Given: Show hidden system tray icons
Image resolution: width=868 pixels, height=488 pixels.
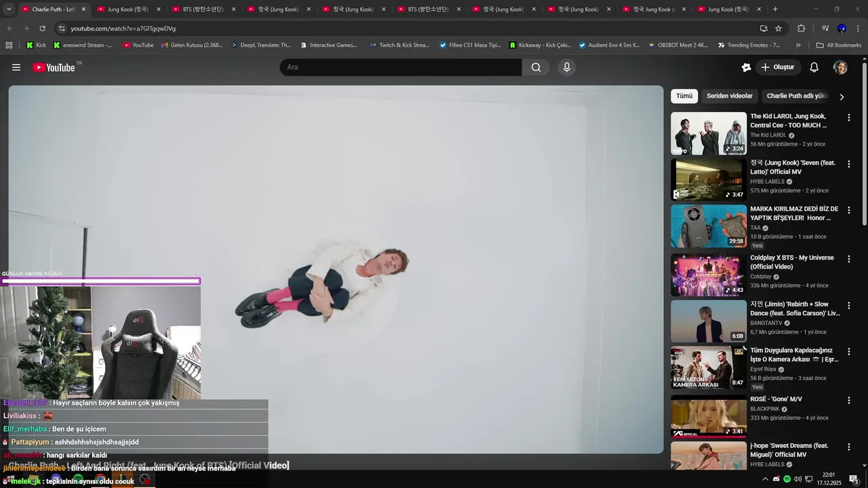Looking at the screenshot, I should click(766, 479).
